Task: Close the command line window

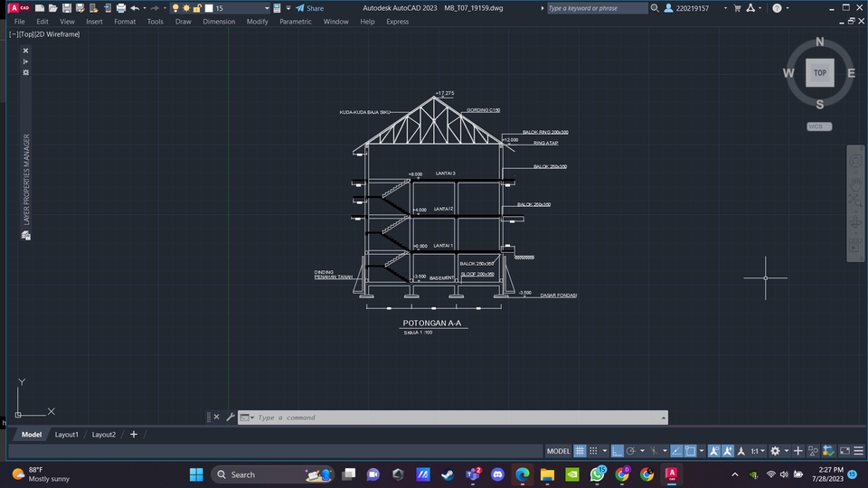Action: 216,418
